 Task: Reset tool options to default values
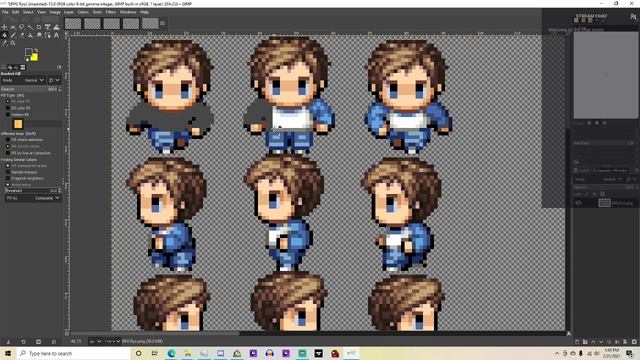click(x=54, y=341)
